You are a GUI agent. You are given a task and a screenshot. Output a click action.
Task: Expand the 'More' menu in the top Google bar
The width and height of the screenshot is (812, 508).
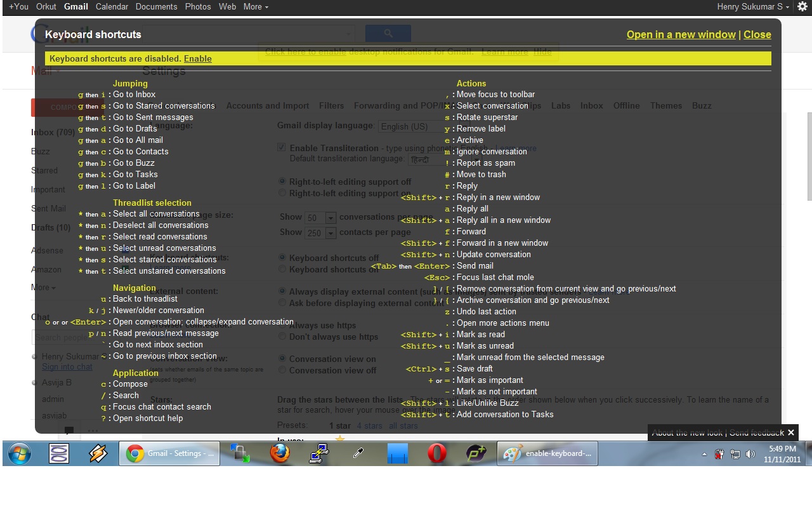pos(256,7)
